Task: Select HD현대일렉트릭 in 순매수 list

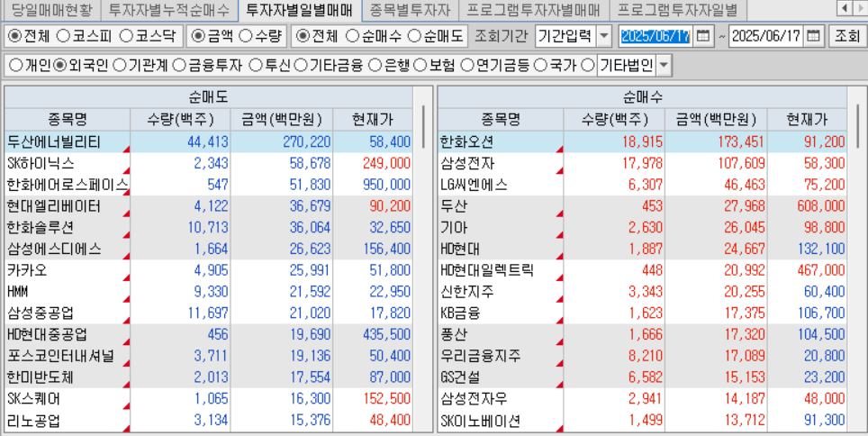Action: click(642, 271)
